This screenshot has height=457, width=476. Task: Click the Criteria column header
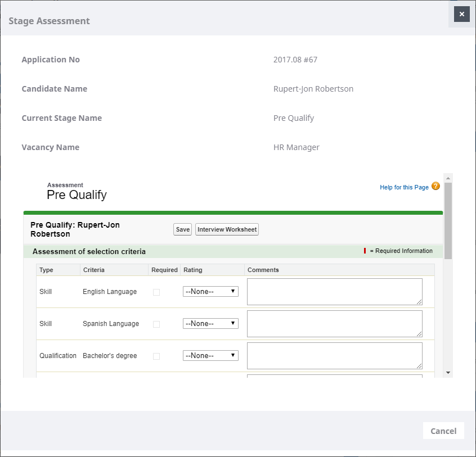tap(93, 270)
